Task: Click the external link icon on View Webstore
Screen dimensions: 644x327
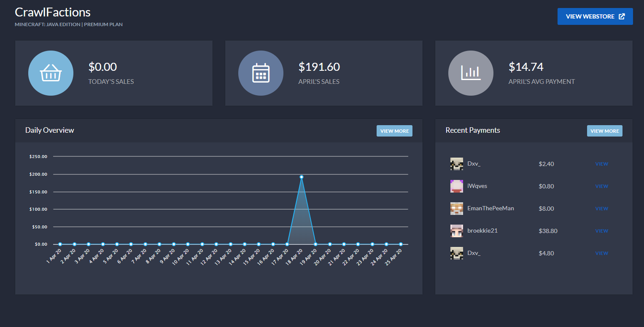Action: [622, 16]
